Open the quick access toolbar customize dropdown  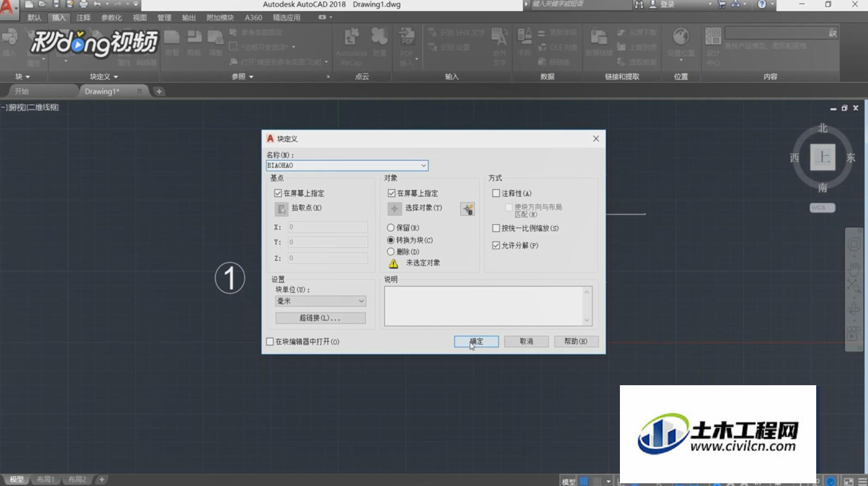point(136,4)
